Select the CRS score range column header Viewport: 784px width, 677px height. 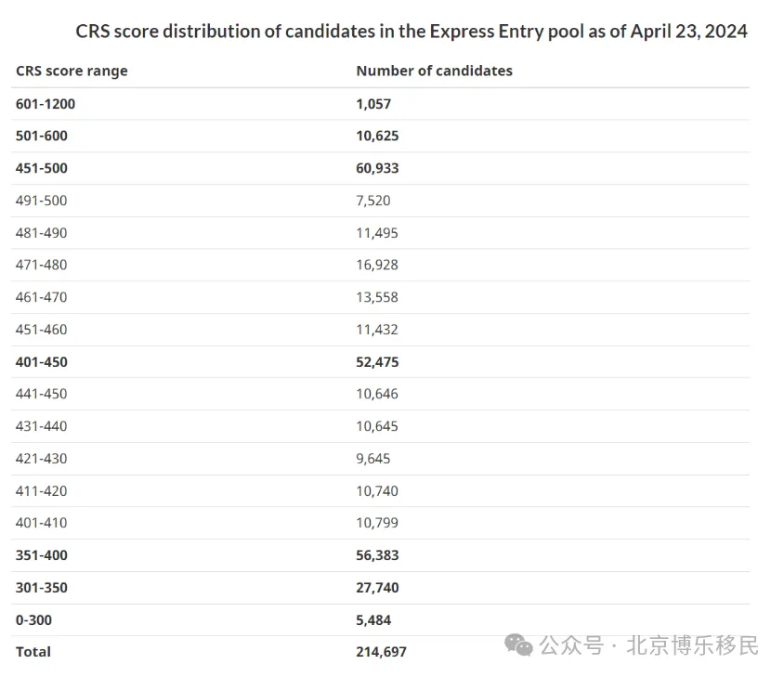coord(72,71)
